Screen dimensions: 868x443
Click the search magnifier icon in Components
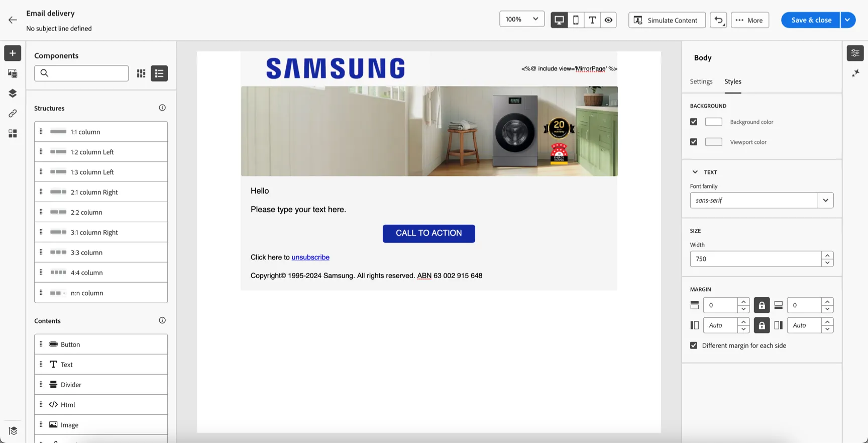tap(45, 73)
